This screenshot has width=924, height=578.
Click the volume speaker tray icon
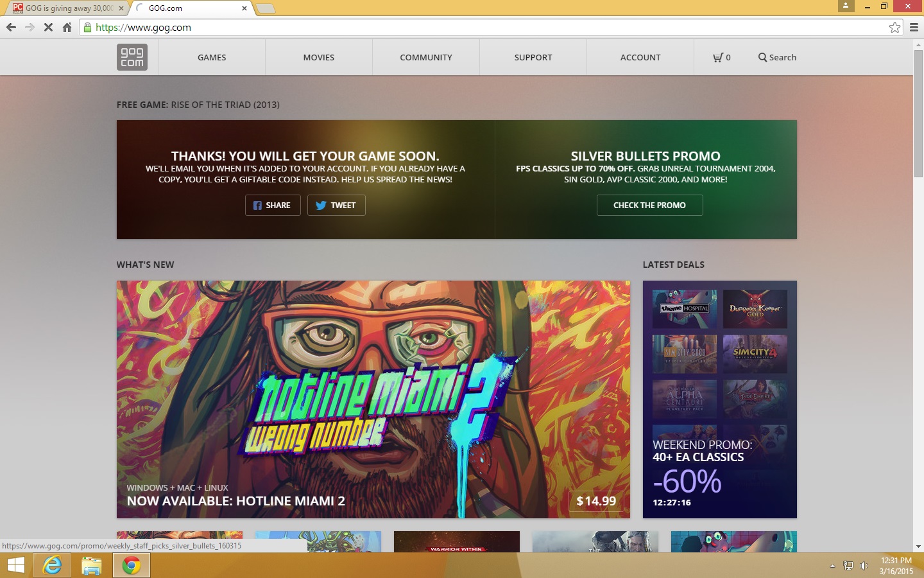pyautogui.click(x=864, y=566)
